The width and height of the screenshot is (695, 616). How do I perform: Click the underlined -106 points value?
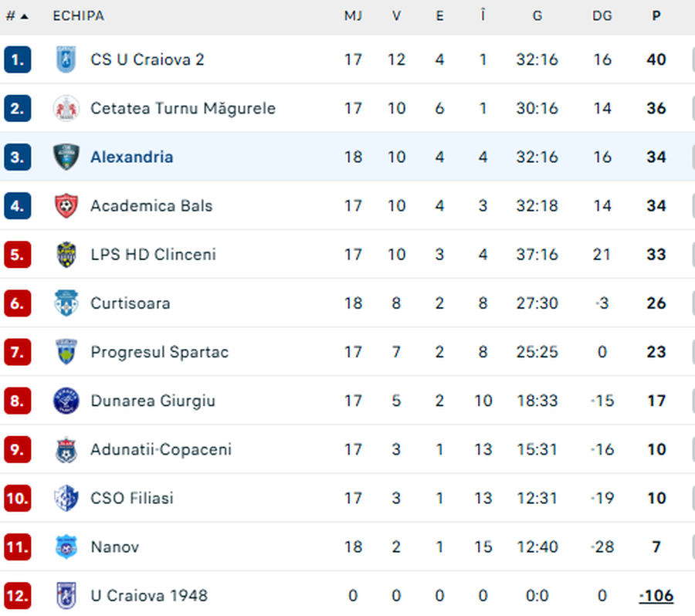point(656,595)
